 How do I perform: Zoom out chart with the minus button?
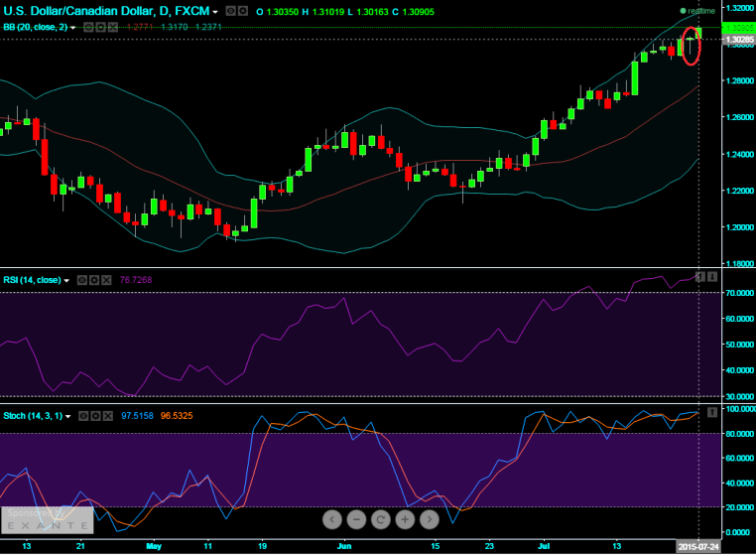pos(356,520)
